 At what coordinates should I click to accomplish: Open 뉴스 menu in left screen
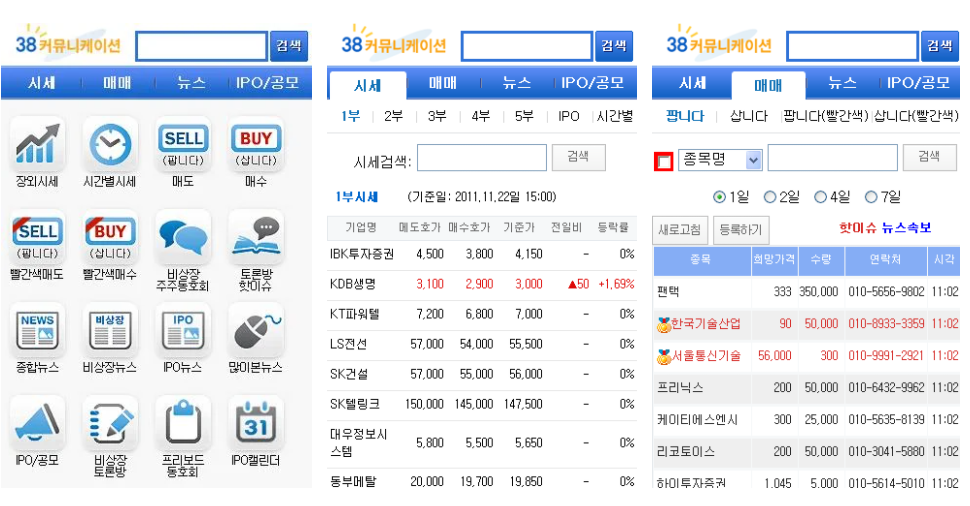[192, 82]
